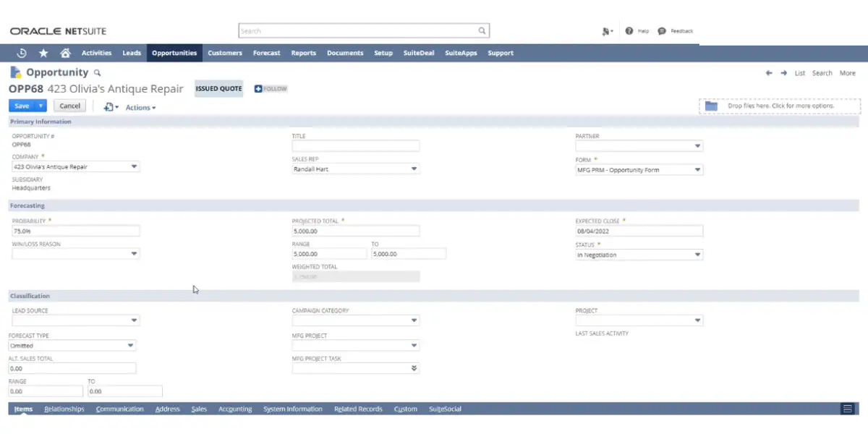Open the Company dropdown

134,166
